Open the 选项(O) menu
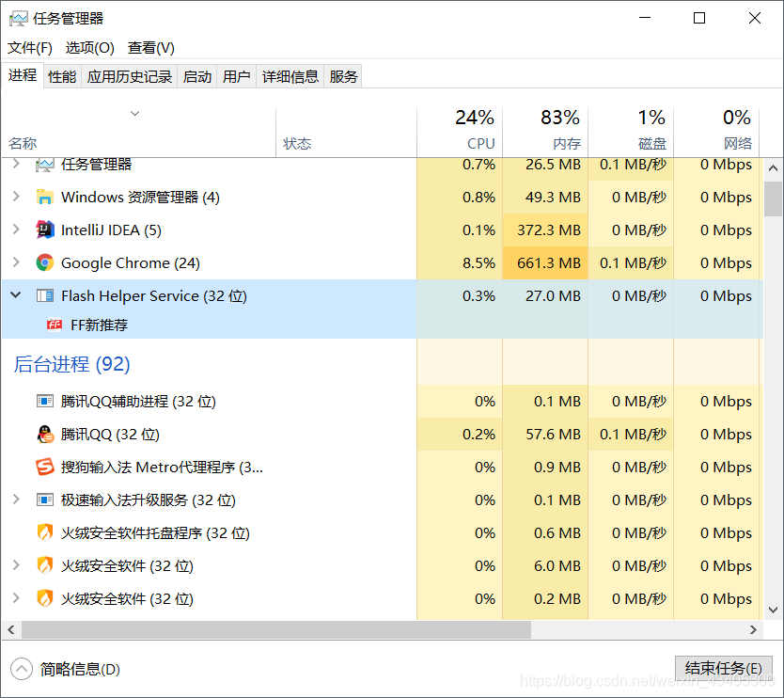Screen dimensions: 784x698 [x=89, y=48]
